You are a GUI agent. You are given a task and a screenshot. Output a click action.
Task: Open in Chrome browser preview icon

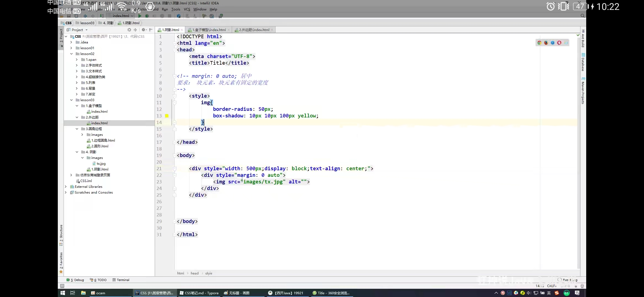click(539, 43)
